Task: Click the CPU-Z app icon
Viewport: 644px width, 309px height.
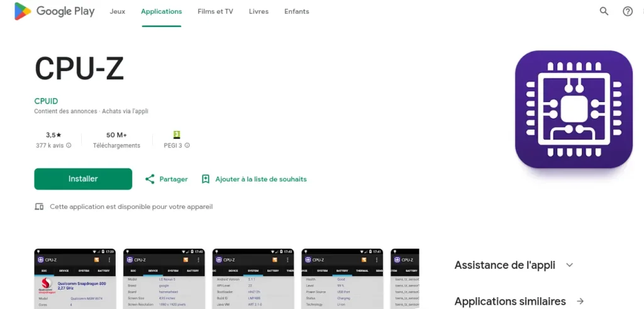Action: [x=574, y=110]
